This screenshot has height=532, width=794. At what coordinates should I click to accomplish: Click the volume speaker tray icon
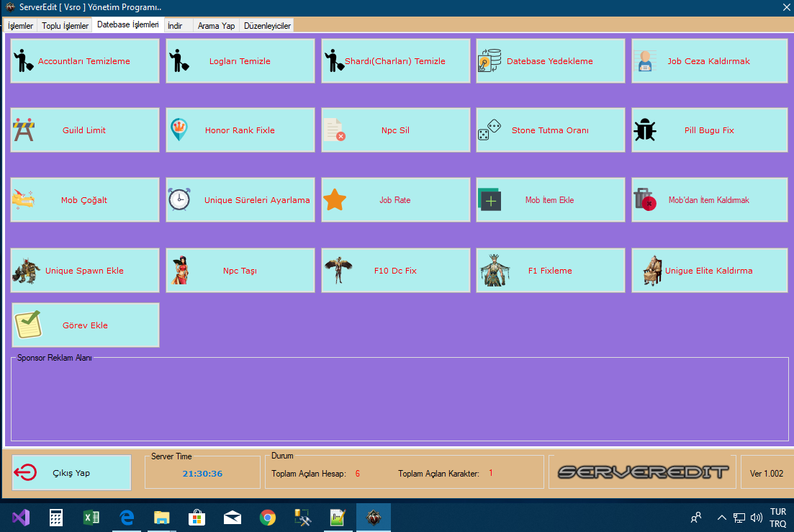click(756, 518)
